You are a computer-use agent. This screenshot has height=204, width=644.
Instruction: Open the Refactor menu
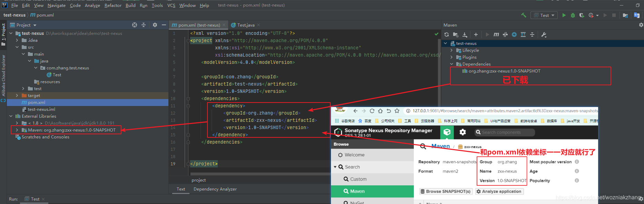coord(113,5)
